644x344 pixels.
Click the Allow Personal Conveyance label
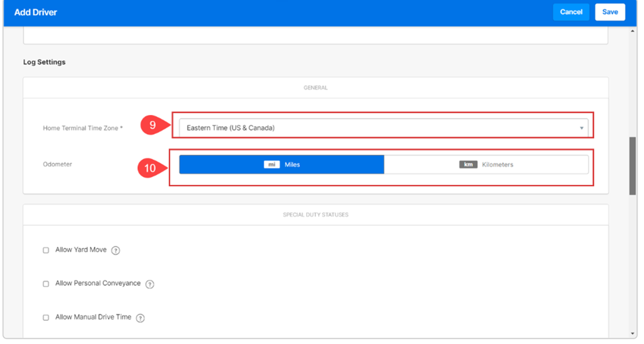tap(98, 284)
